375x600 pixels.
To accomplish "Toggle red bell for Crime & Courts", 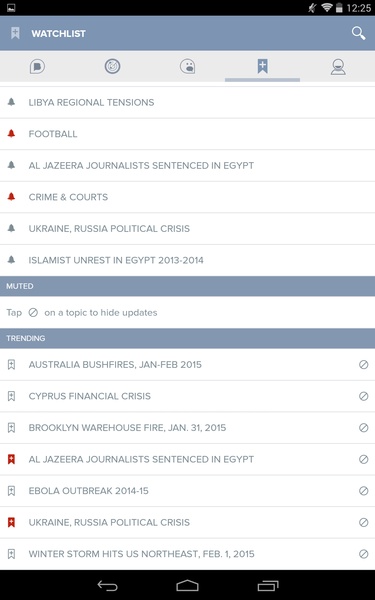I will point(11,197).
